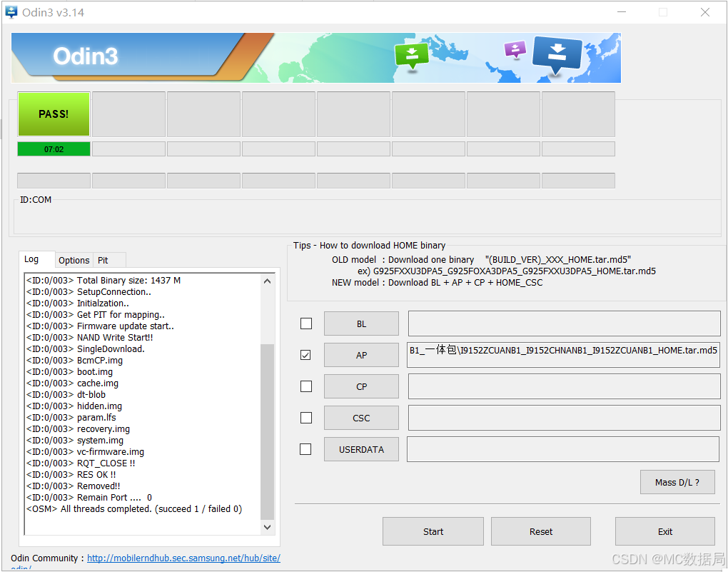Click the CSC file path field
Image resolution: width=728 pixels, height=572 pixels.
pos(564,418)
